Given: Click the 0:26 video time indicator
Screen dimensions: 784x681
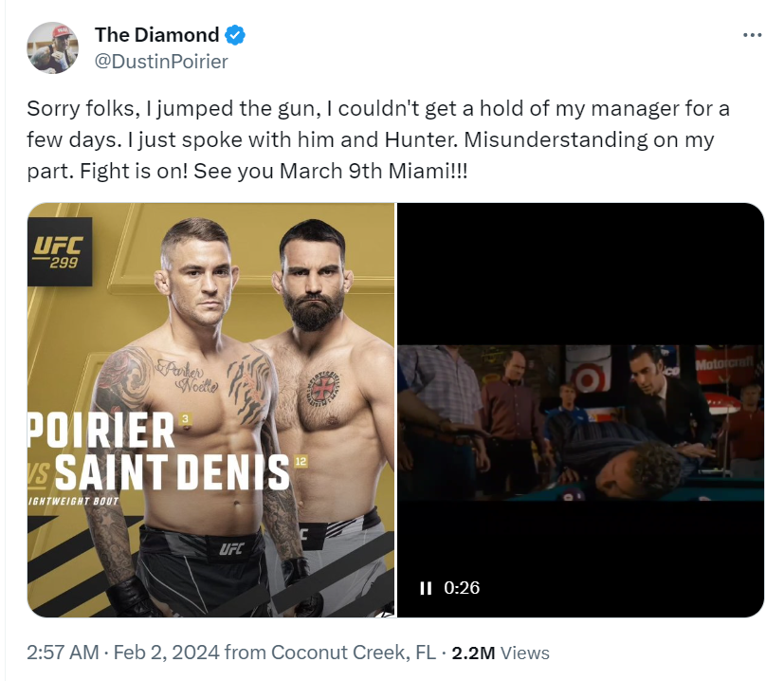Looking at the screenshot, I should [462, 588].
